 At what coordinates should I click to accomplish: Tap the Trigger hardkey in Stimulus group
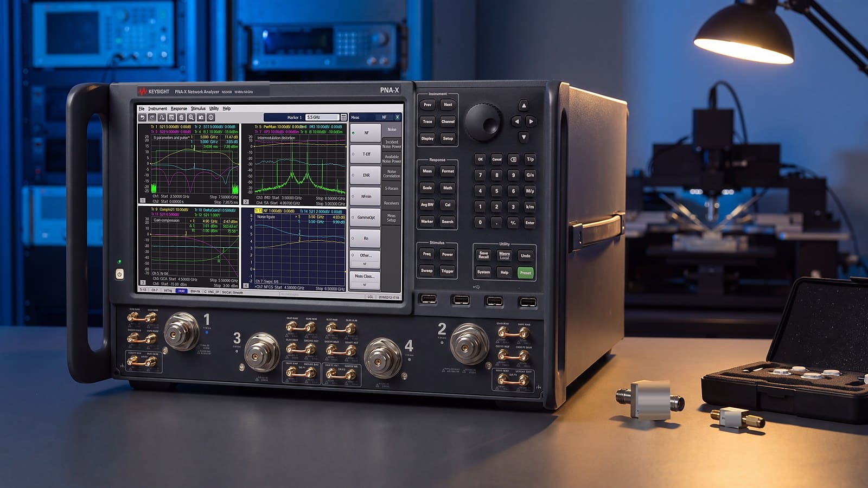[448, 271]
